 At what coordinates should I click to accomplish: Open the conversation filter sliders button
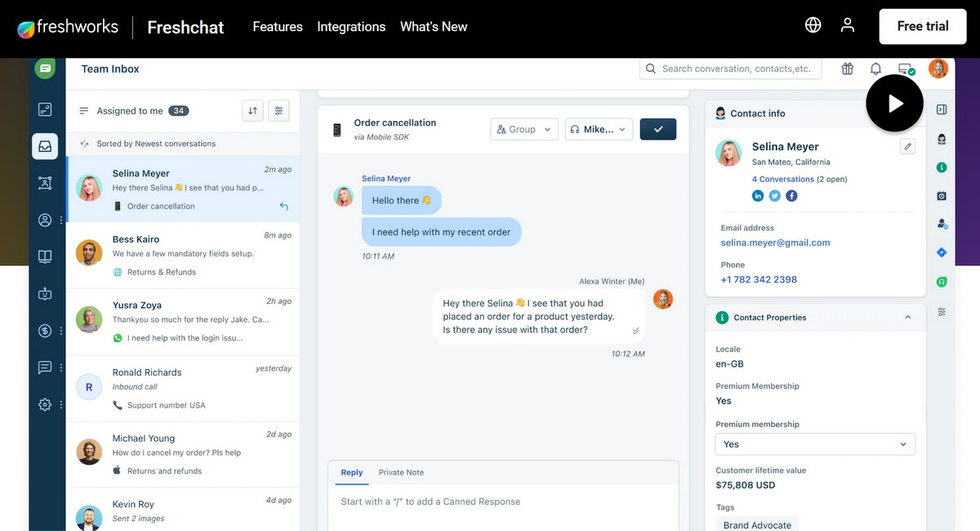[278, 111]
